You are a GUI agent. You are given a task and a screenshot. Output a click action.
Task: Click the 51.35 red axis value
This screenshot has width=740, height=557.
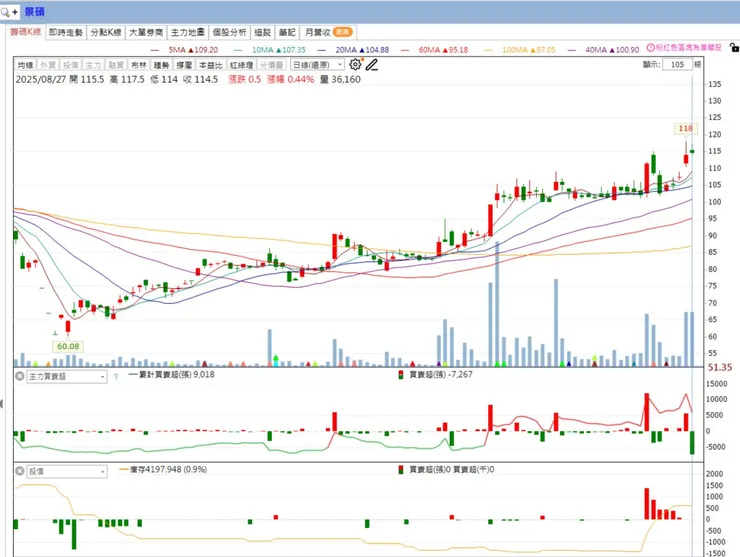click(720, 367)
